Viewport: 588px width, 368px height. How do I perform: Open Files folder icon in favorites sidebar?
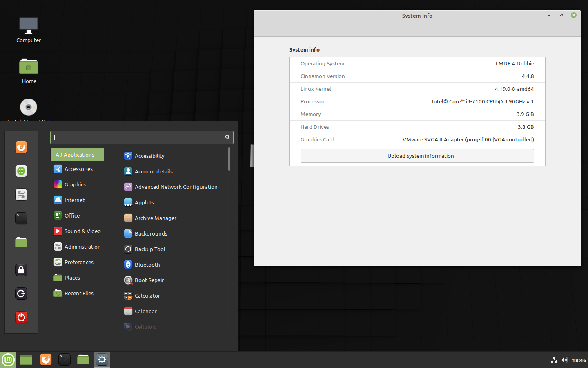coord(21,242)
